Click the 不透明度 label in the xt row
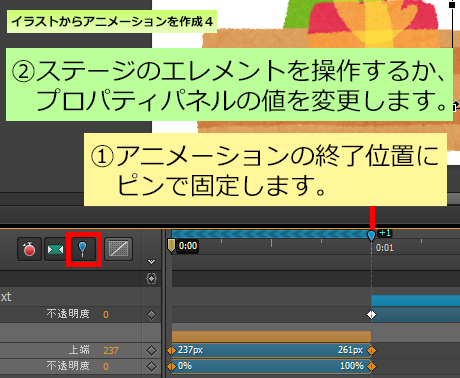Image resolution: width=460 pixels, height=378 pixels. (x=68, y=314)
